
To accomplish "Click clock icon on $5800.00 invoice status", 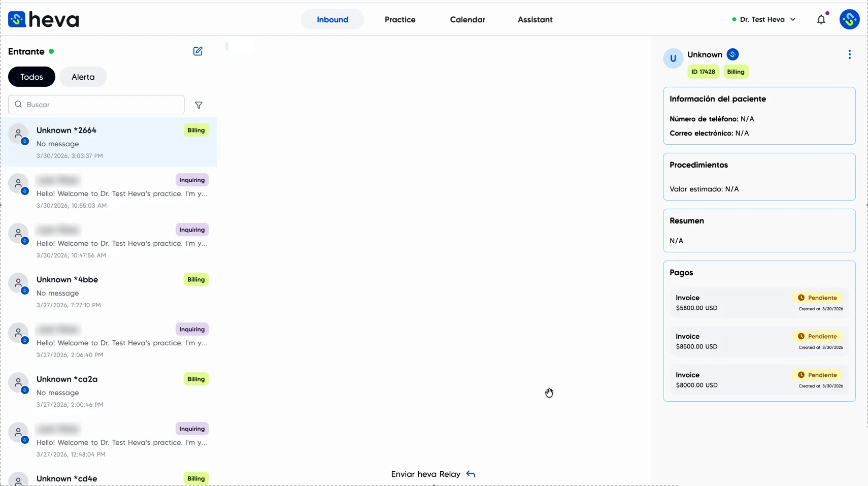I will coord(801,298).
